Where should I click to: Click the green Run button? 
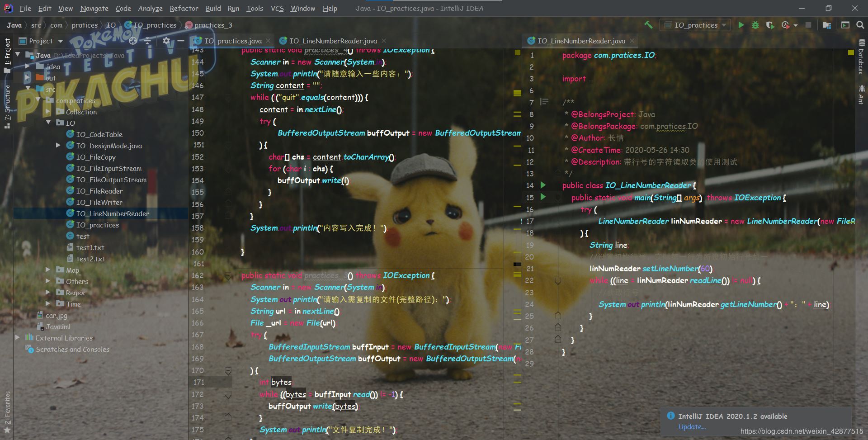pos(741,25)
